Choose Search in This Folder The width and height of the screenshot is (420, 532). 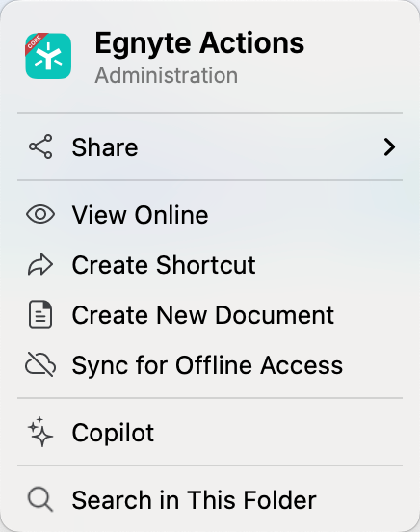(x=210, y=499)
